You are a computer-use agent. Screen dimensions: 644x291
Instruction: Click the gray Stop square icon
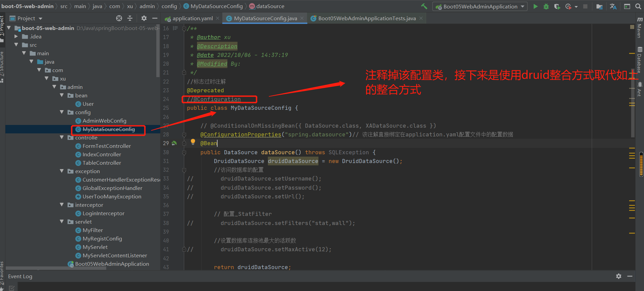pyautogui.click(x=585, y=6)
